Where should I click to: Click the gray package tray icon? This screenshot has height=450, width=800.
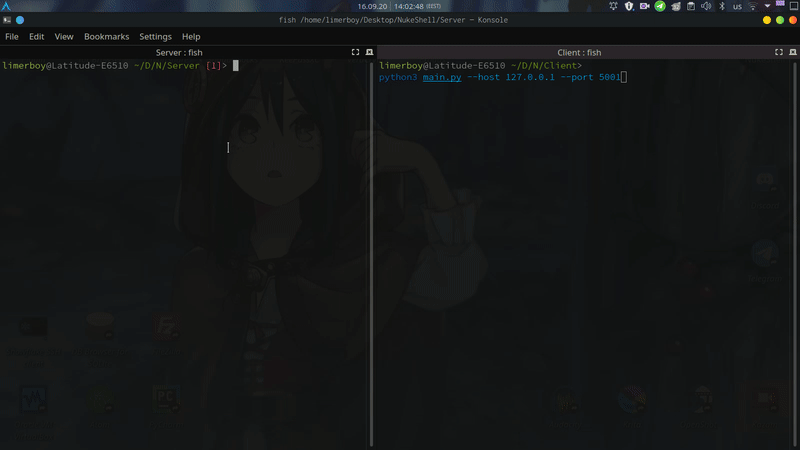(x=676, y=6)
